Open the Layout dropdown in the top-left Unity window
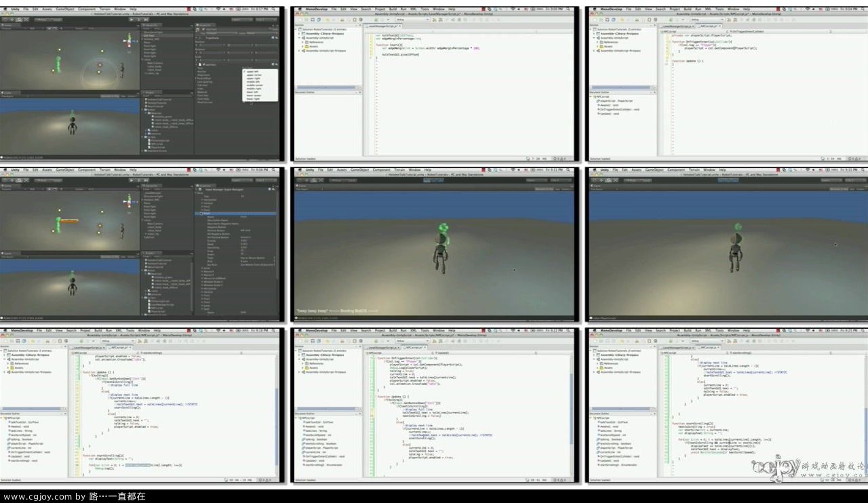Image resolution: width=868 pixels, height=503 pixels. click(x=266, y=20)
